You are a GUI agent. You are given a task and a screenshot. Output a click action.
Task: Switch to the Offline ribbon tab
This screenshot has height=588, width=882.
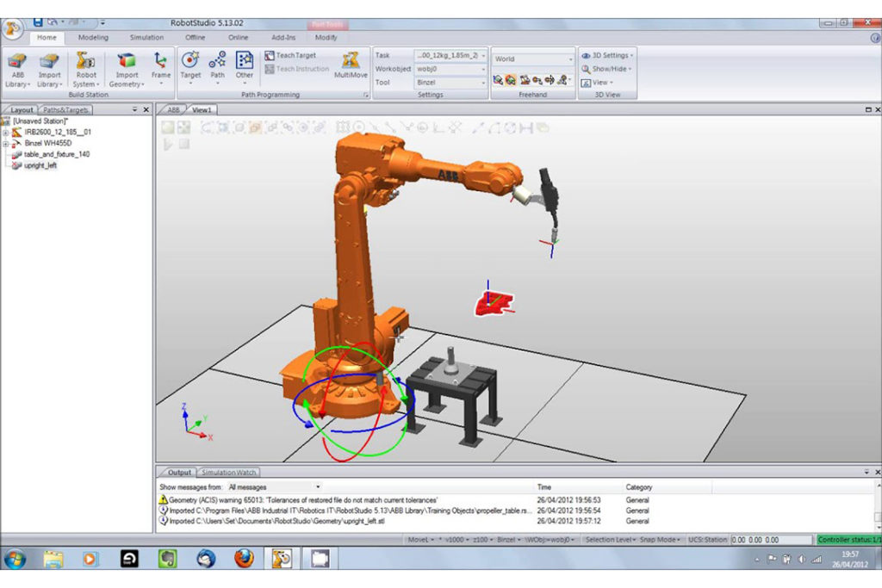pyautogui.click(x=196, y=38)
